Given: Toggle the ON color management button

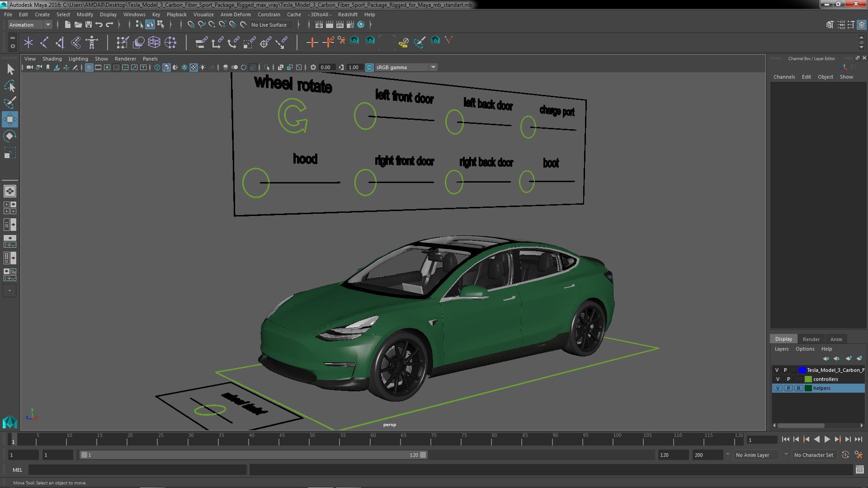Looking at the screenshot, I should point(369,67).
